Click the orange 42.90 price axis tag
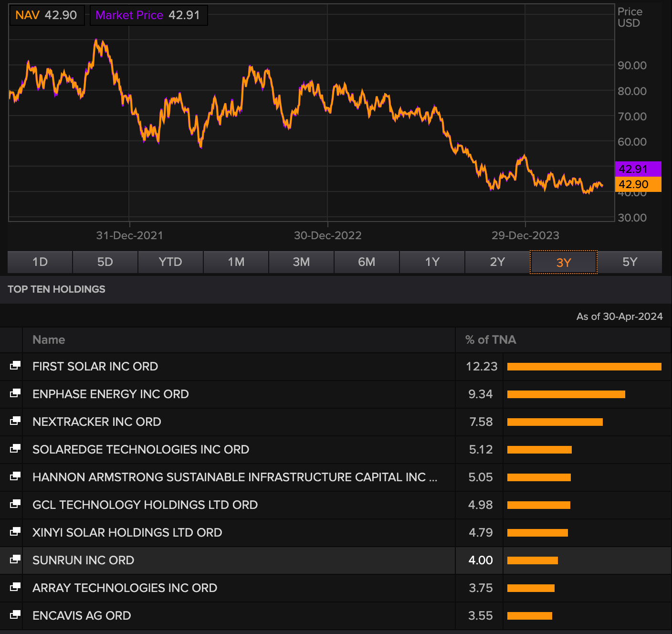This screenshot has width=672, height=634. 638,184
